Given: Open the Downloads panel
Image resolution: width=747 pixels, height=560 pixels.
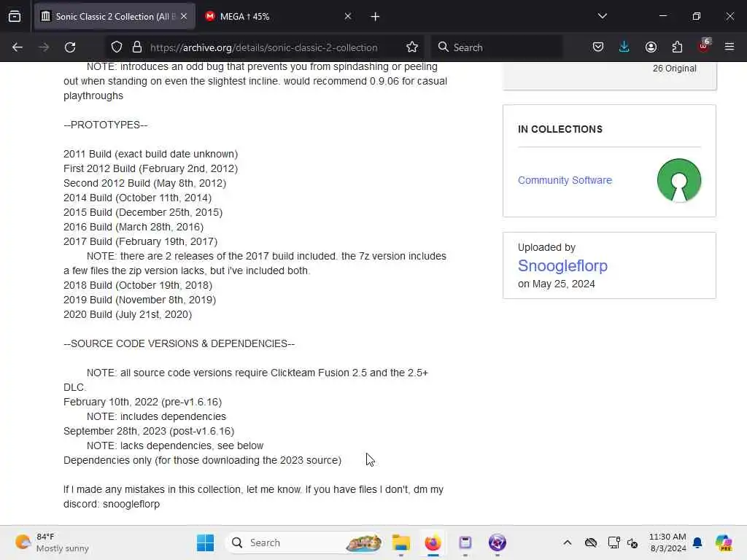Looking at the screenshot, I should coord(624,47).
